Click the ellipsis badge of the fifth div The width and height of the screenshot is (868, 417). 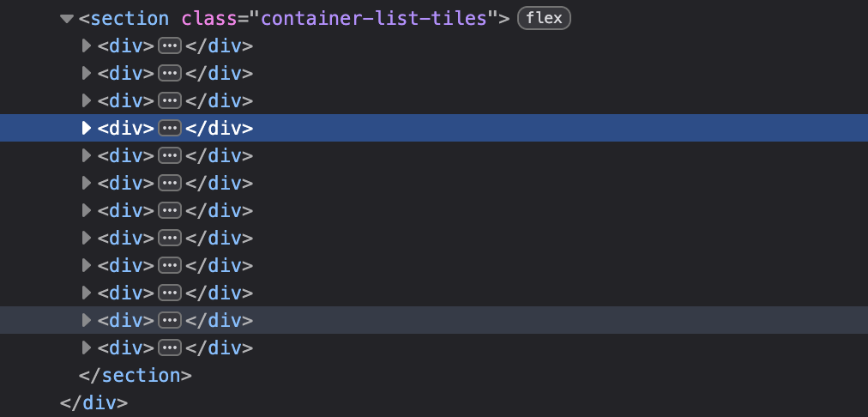pyautogui.click(x=170, y=155)
